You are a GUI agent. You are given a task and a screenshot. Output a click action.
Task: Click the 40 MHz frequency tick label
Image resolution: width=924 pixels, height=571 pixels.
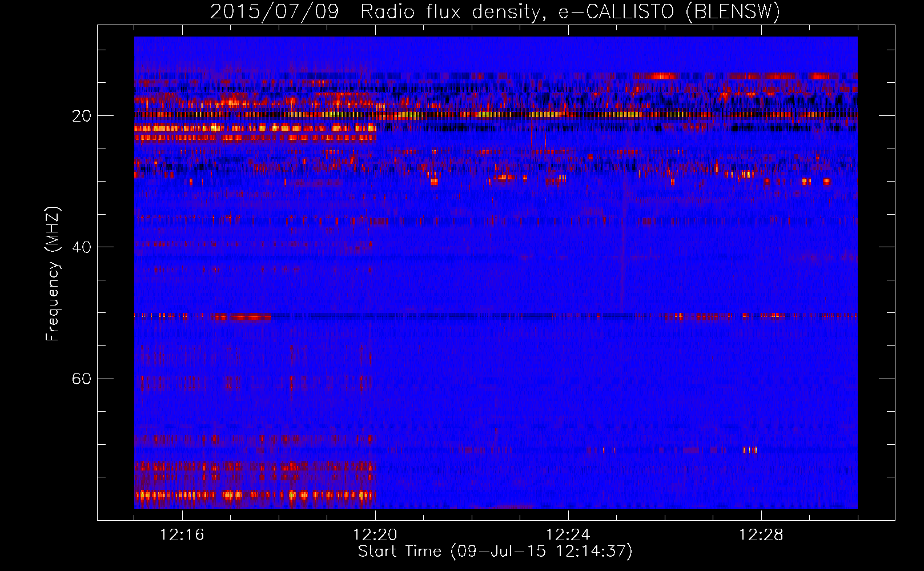[82, 247]
